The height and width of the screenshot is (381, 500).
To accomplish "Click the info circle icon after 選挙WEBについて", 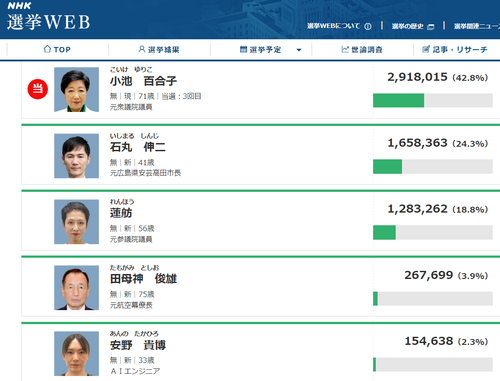I will (368, 26).
